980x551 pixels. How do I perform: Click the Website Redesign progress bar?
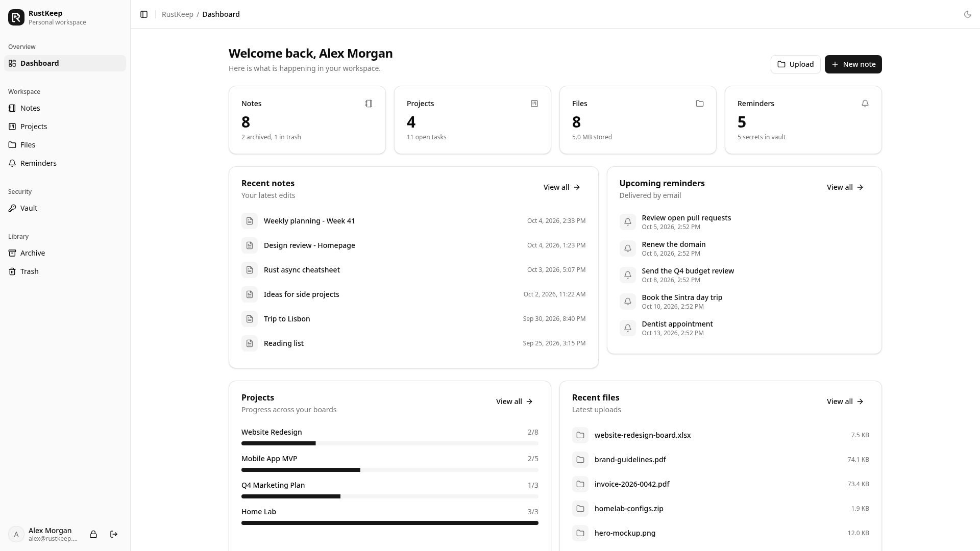click(390, 443)
